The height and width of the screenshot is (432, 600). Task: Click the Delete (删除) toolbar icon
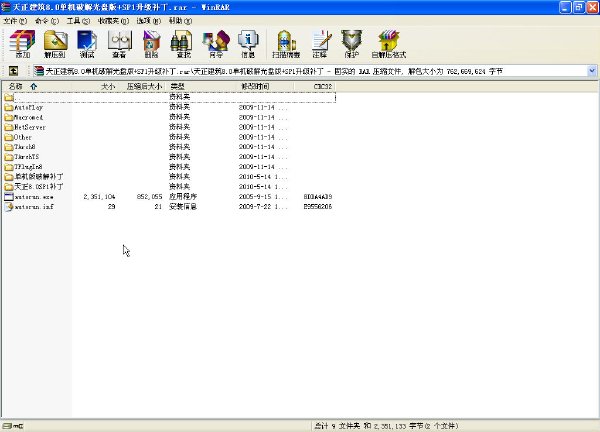point(152,44)
